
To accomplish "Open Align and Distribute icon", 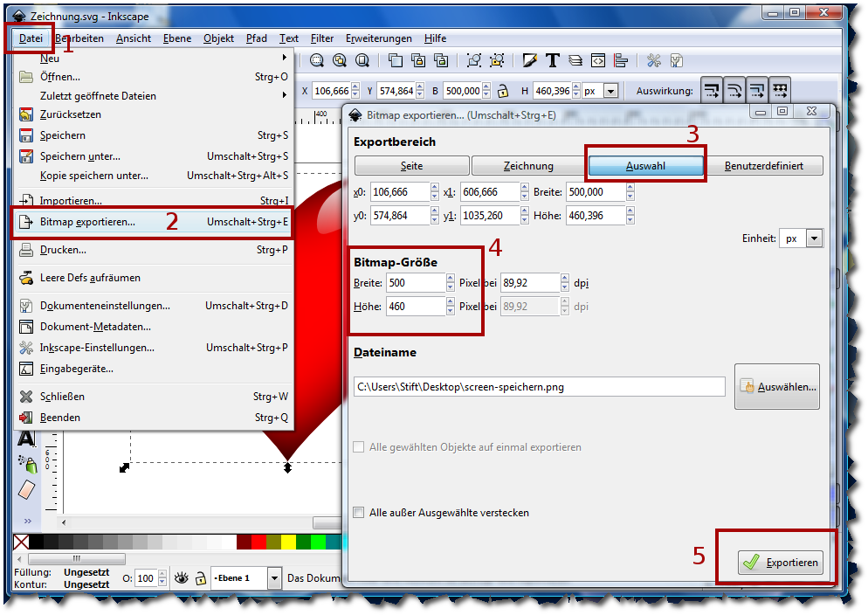I will [621, 60].
